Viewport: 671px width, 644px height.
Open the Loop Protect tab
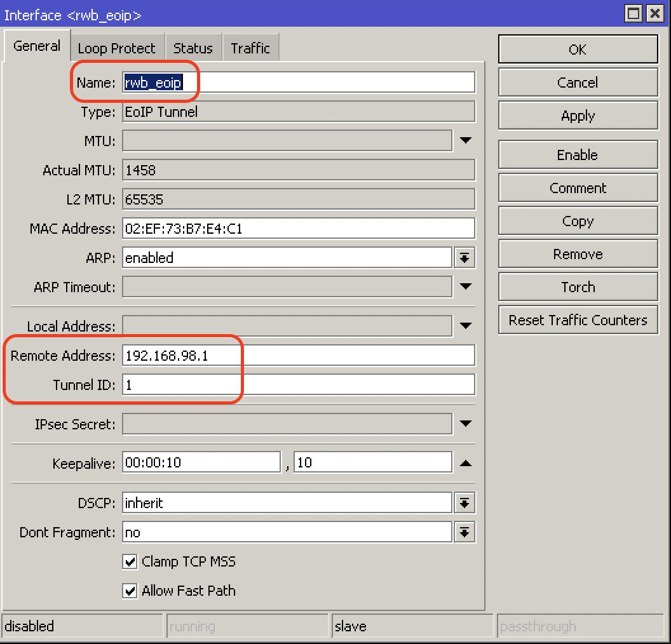pyautogui.click(x=116, y=48)
